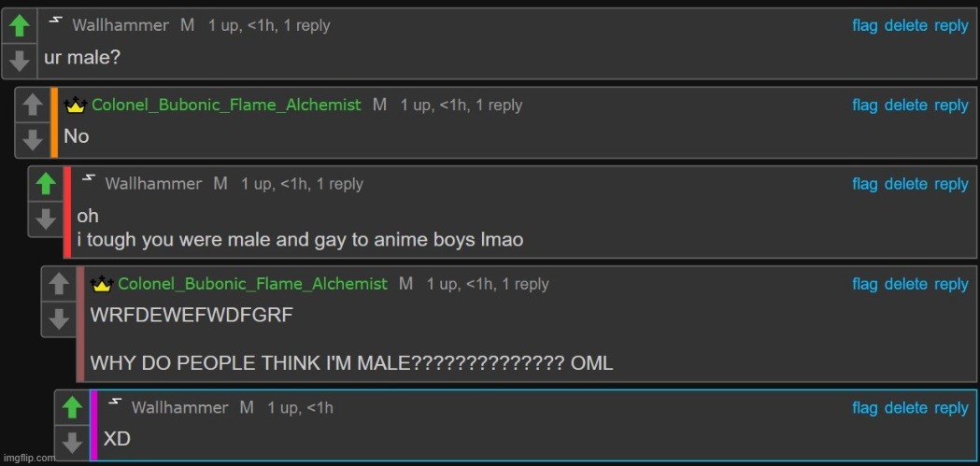Upvote Wallhammer's "ur male?" comment
980x466 pixels.
pos(20,26)
